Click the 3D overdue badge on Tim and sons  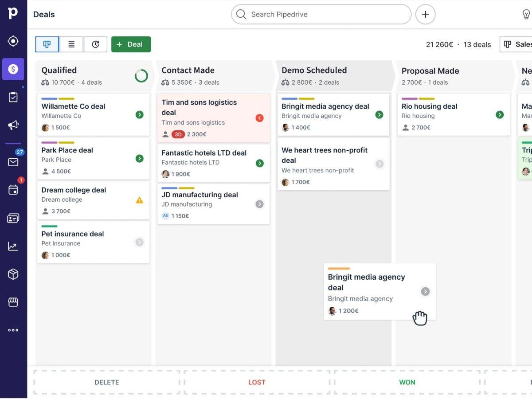tap(178, 134)
